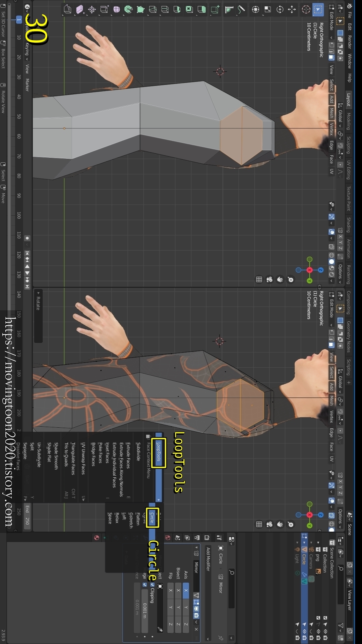Select the Loop Cut tool
Image resolution: width=362 pixels, height=644 pixels.
[x=165, y=9]
